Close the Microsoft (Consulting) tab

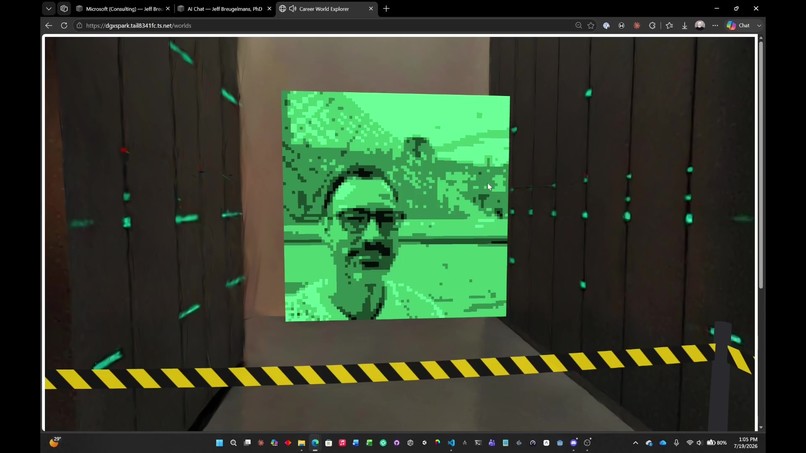168,9
